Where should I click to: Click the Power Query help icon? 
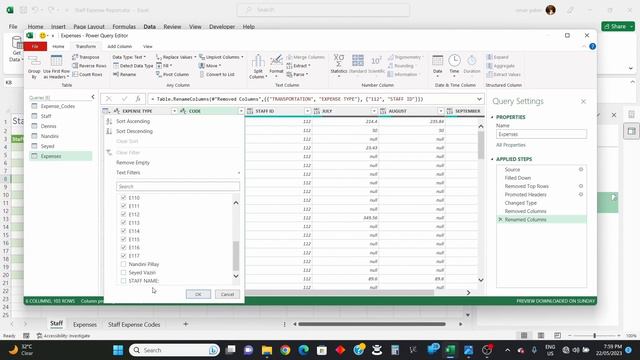593,46
